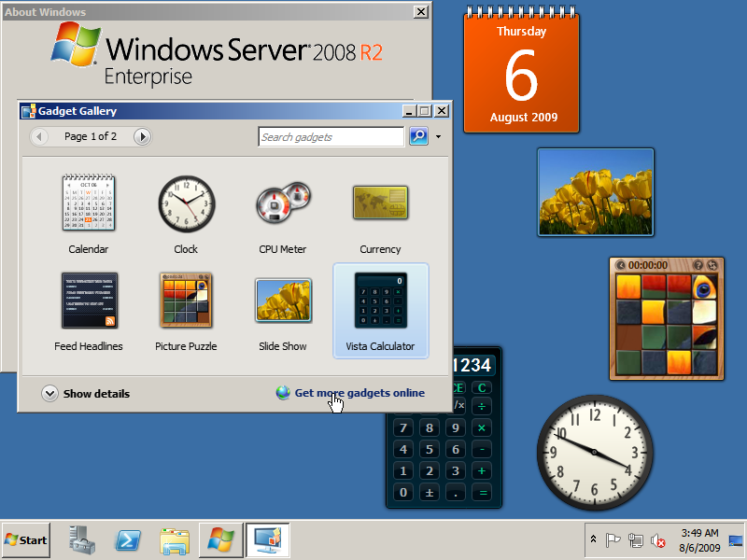Viewport: 747px width, 560px height.
Task: Click calculator key 4
Action: click(x=403, y=450)
